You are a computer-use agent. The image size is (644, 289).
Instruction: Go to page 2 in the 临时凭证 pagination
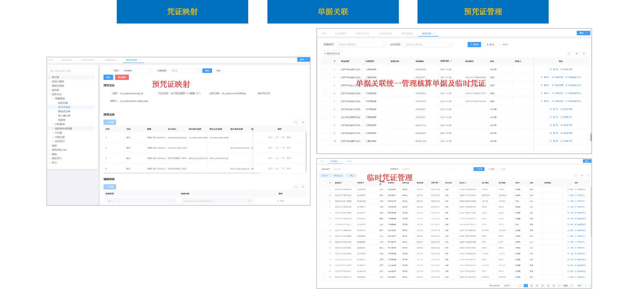532,286
